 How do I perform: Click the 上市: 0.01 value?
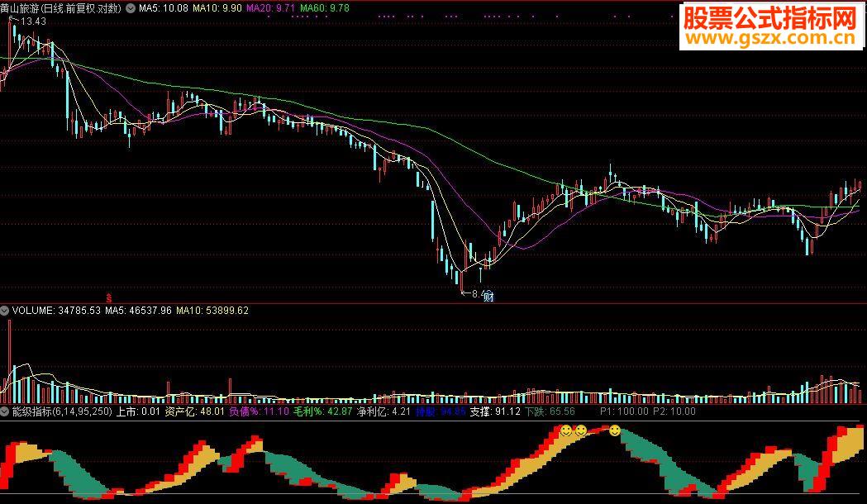(x=138, y=411)
